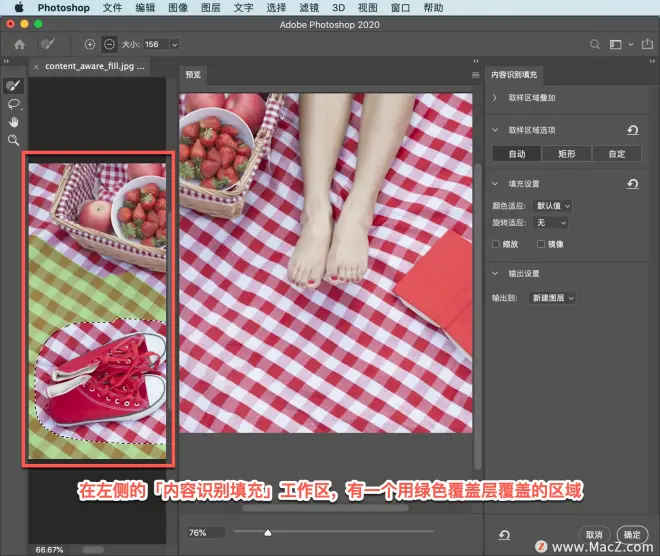This screenshot has width=660, height=556.
Task: Select the 内容识别填充 panel tab
Action: coord(514,74)
